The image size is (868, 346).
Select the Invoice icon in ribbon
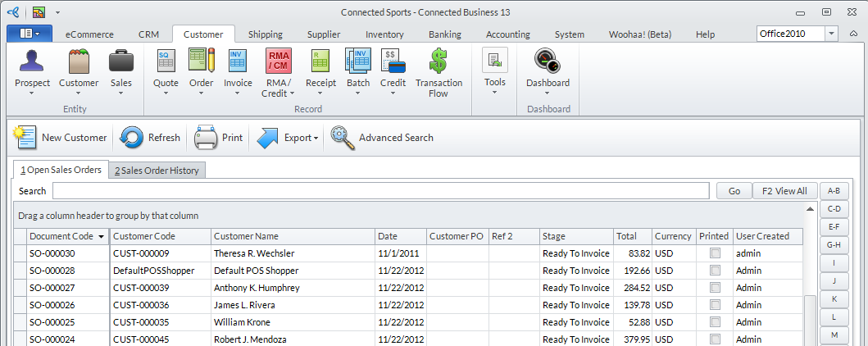click(238, 62)
